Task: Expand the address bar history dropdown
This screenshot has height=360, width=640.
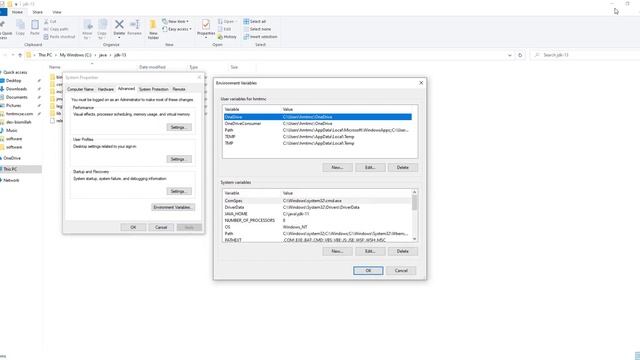Action: tap(509, 55)
